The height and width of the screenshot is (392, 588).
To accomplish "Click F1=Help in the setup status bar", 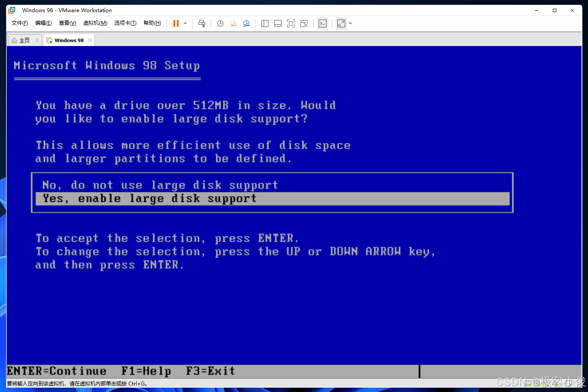I will 146,371.
